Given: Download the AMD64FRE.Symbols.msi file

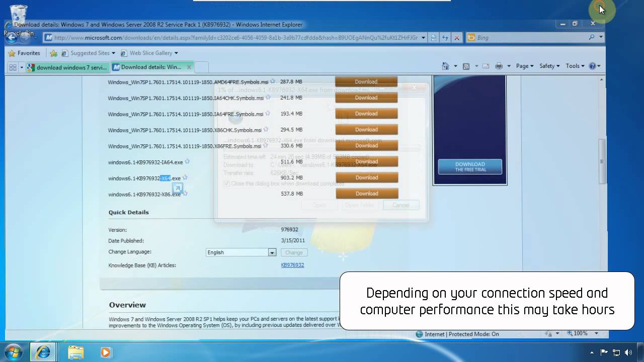Looking at the screenshot, I should tap(366, 81).
